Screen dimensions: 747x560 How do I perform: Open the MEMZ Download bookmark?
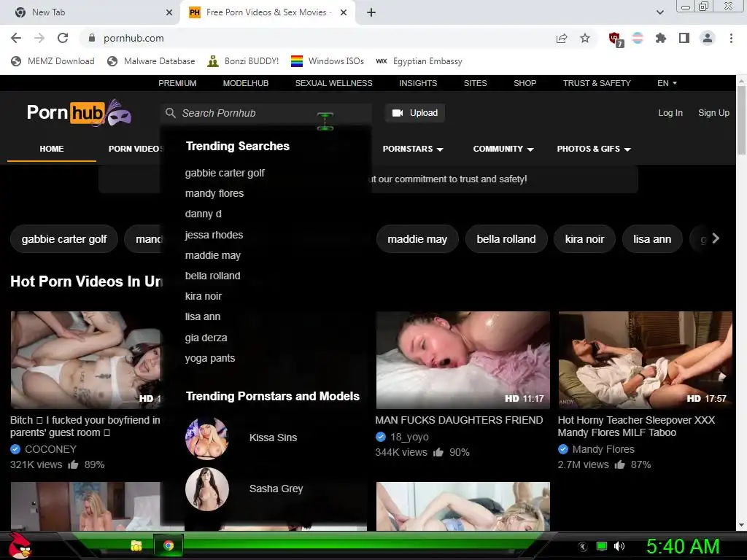coord(53,61)
